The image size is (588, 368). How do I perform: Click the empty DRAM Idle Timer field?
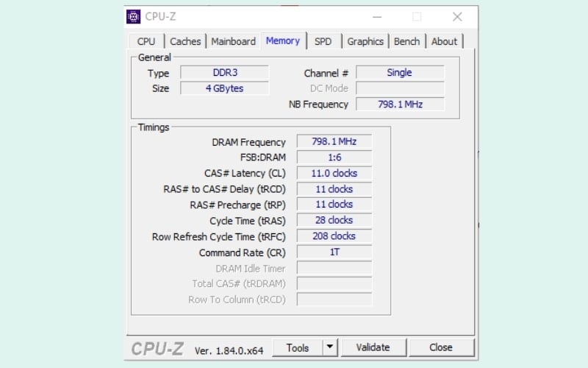pyautogui.click(x=334, y=268)
